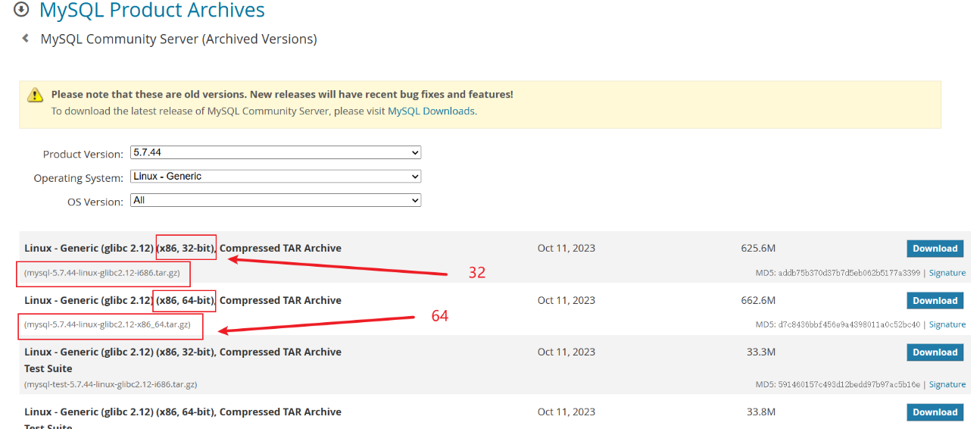The height and width of the screenshot is (429, 980).
Task: Click the Oct 11, 2023 date in 625.6M row
Action: 566,248
